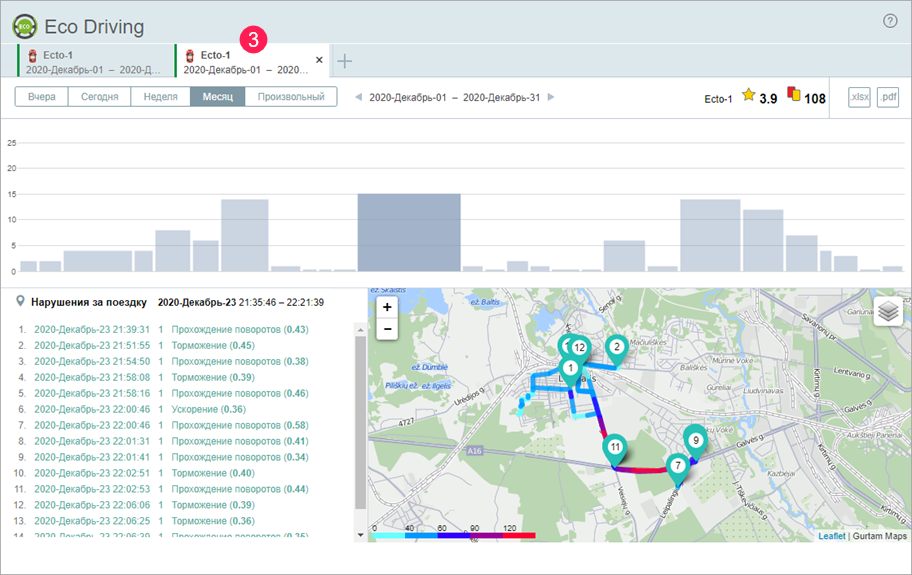Image resolution: width=912 pixels, height=575 pixels.
Task: Switch period to Сегодня
Action: [100, 97]
